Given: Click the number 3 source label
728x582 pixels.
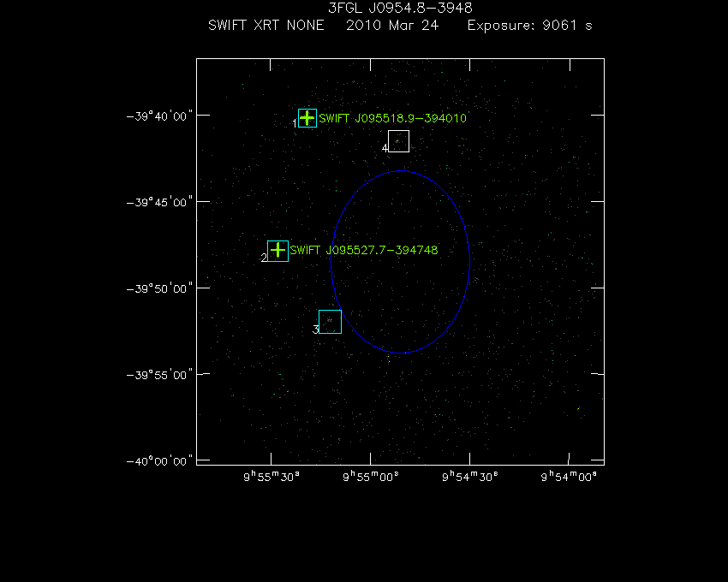Looking at the screenshot, I should pyautogui.click(x=316, y=330).
